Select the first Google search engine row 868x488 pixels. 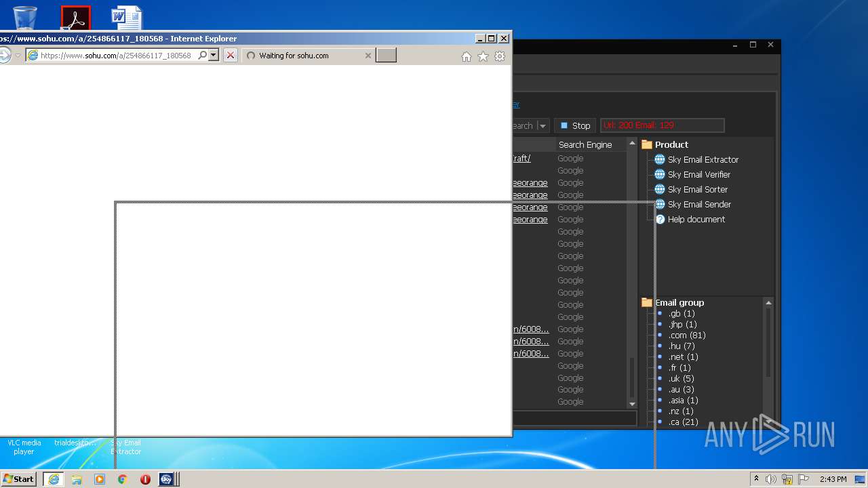pos(570,159)
